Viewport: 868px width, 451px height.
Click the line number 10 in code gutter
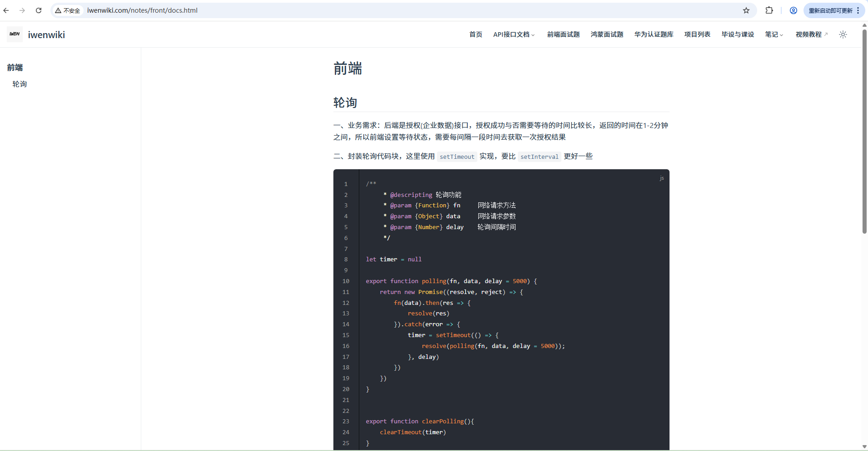coord(346,281)
